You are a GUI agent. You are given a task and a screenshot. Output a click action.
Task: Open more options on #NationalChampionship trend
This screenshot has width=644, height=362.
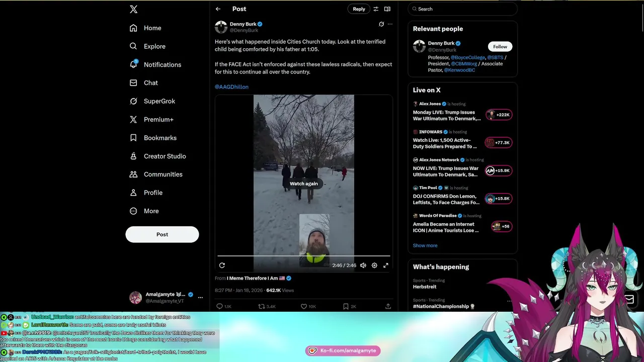pyautogui.click(x=509, y=301)
